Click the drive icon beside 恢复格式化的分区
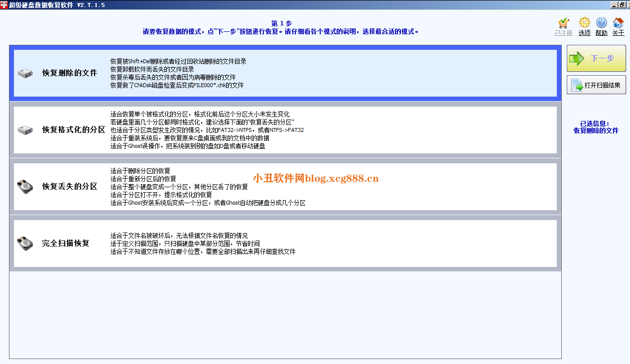Image resolution: width=630 pixels, height=364 pixels. tap(25, 130)
